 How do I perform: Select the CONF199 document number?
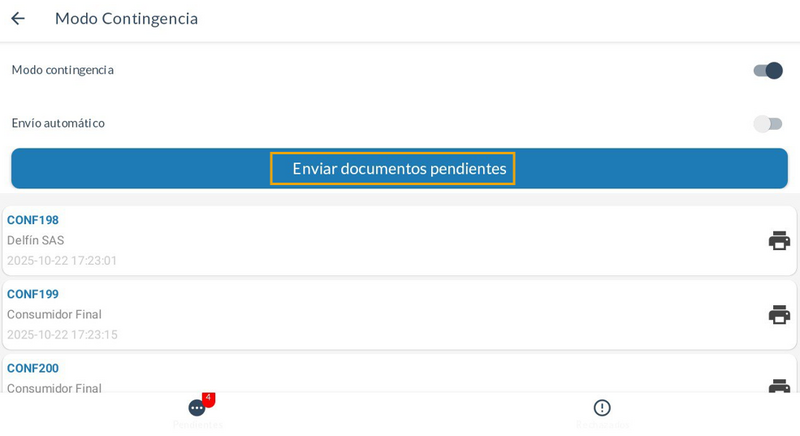pyautogui.click(x=33, y=294)
